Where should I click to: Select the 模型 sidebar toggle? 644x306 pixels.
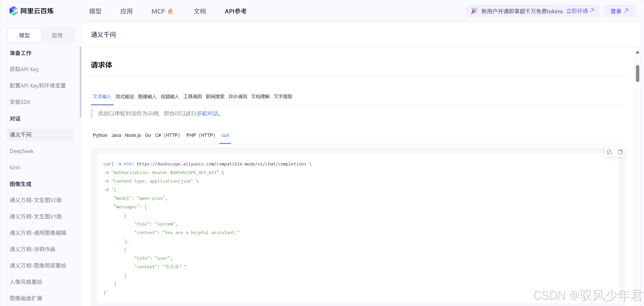[x=24, y=35]
